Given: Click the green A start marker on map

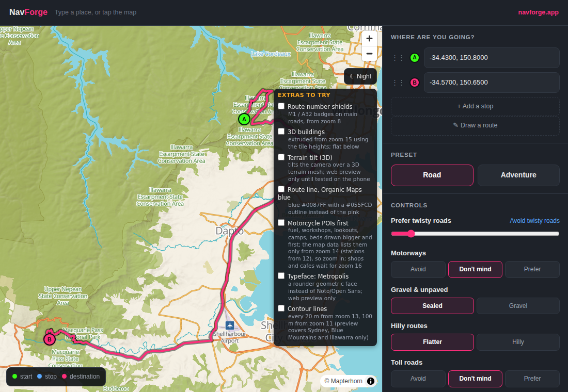Looking at the screenshot, I should click(244, 119).
